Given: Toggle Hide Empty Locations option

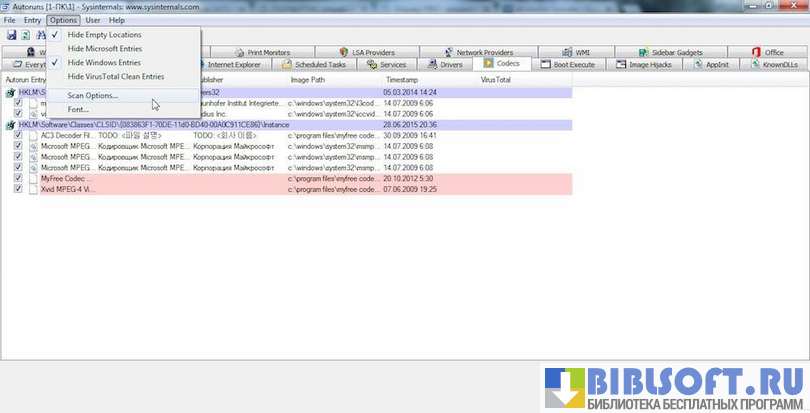Looking at the screenshot, I should point(104,34).
